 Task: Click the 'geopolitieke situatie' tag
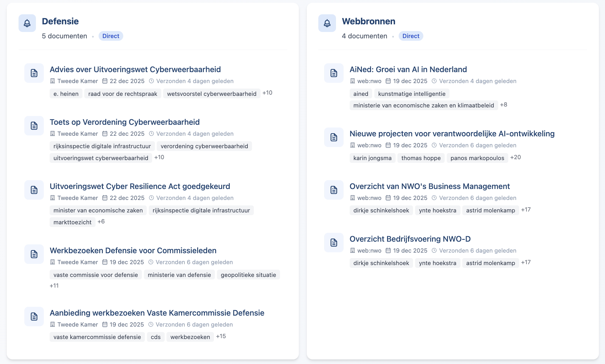pyautogui.click(x=248, y=275)
